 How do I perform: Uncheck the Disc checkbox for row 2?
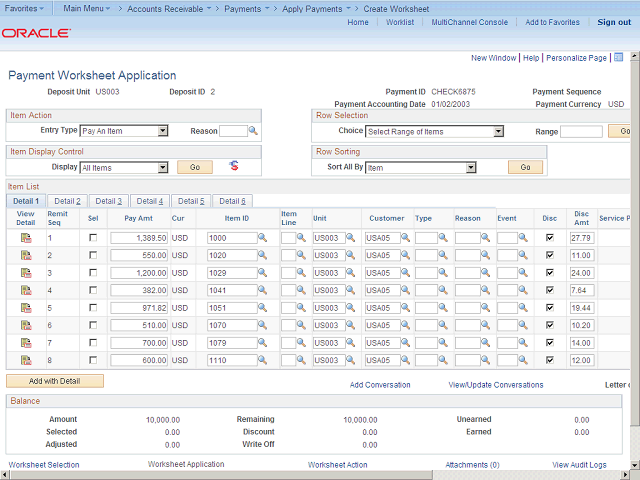coord(549,256)
